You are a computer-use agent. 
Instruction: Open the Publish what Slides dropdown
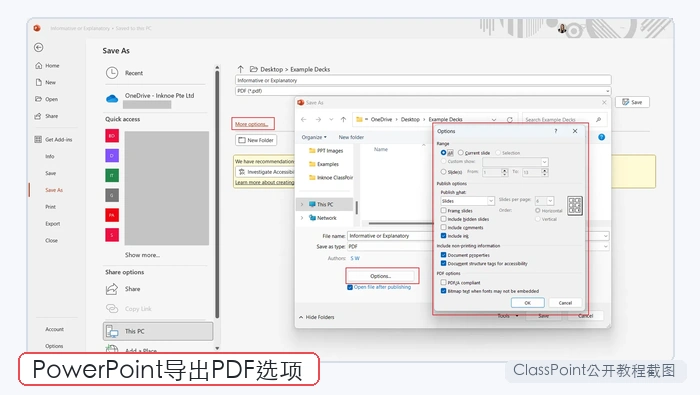pos(467,201)
